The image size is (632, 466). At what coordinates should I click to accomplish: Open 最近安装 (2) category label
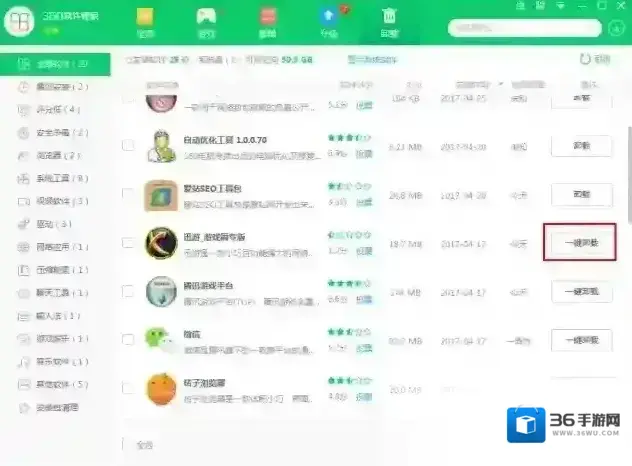pyautogui.click(x=62, y=87)
